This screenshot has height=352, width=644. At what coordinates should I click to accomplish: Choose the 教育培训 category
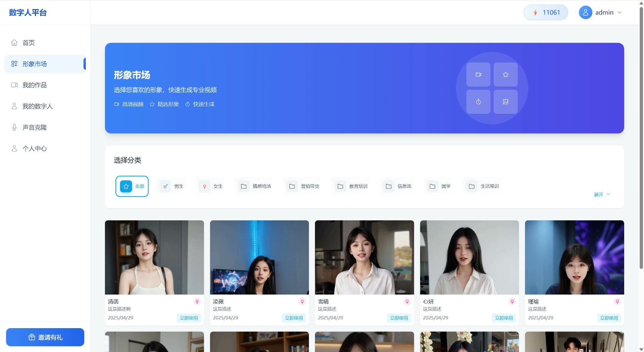351,186
